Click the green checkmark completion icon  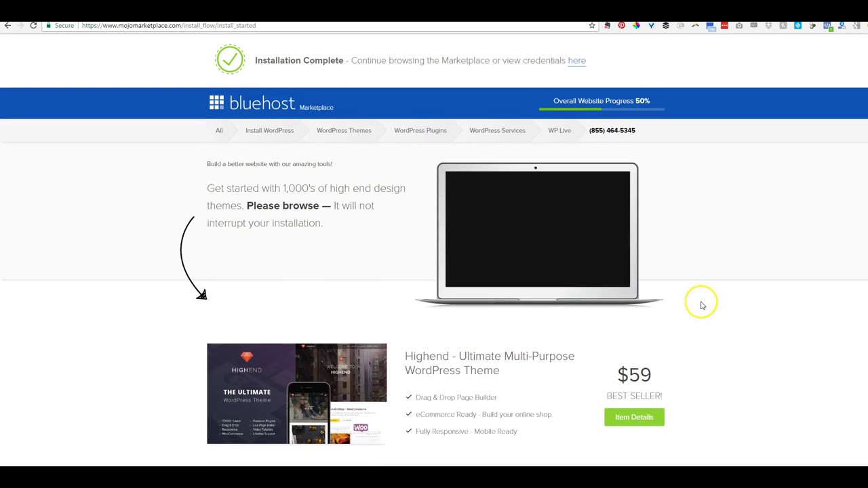pos(230,60)
